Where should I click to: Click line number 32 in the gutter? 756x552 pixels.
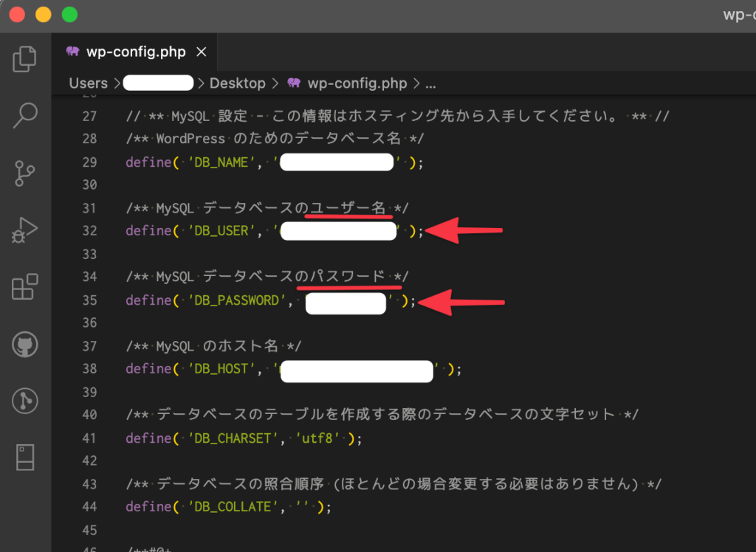(x=89, y=230)
